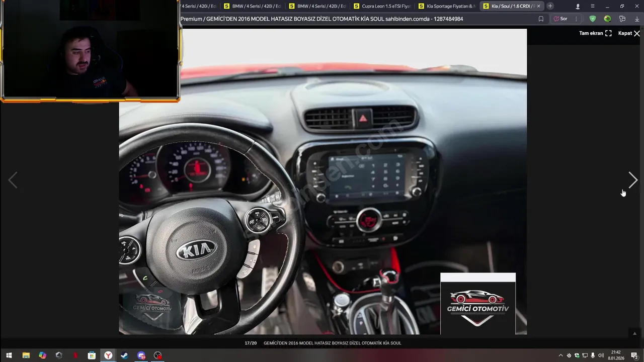This screenshot has width=644, height=362.
Task: Open the extensions icon left of downloads
Action: pos(622,19)
